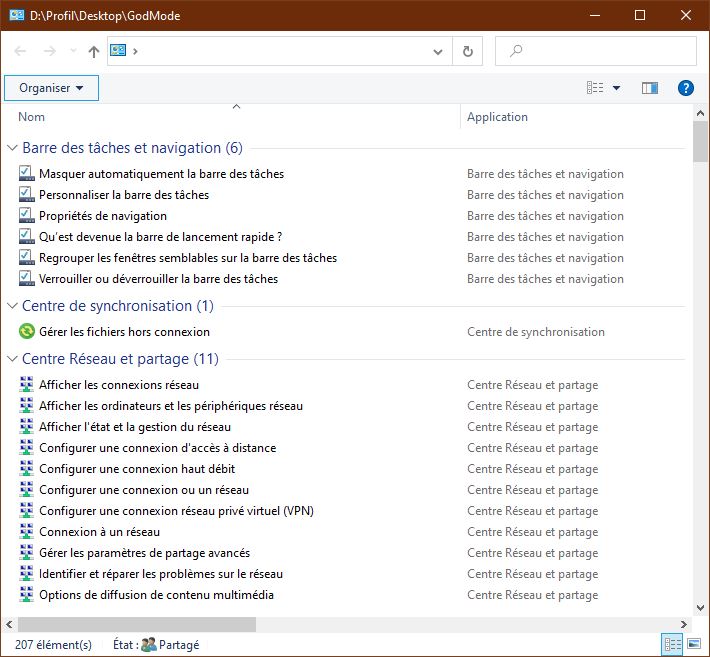The width and height of the screenshot is (710, 657).
Task: Open the Organiser dropdown menu
Action: tap(51, 88)
